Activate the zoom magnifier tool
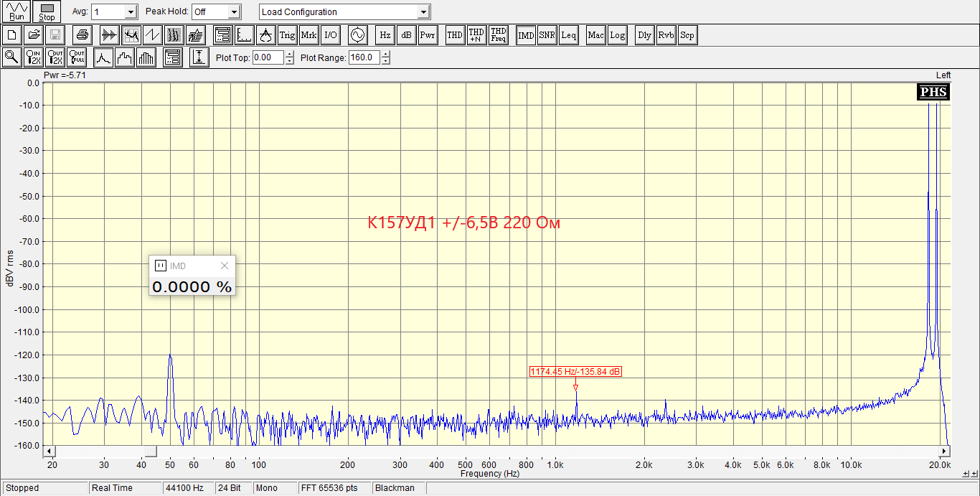This screenshot has height=496, width=980. [x=11, y=57]
